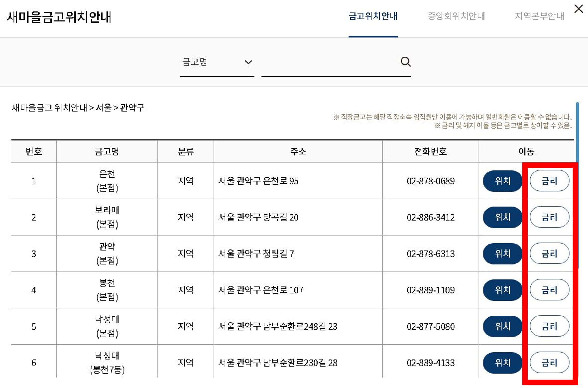This screenshot has width=588, height=388.
Task: Click the 보라매 (본점) name cell
Action: click(x=107, y=217)
